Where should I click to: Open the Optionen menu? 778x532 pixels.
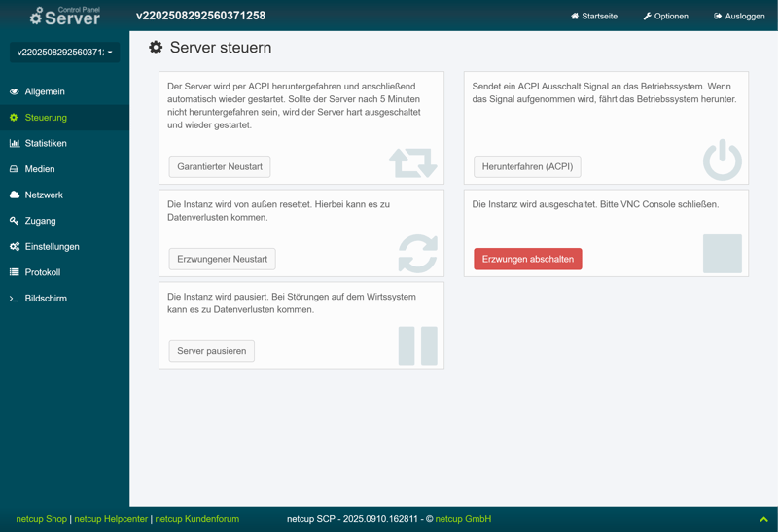click(x=665, y=17)
